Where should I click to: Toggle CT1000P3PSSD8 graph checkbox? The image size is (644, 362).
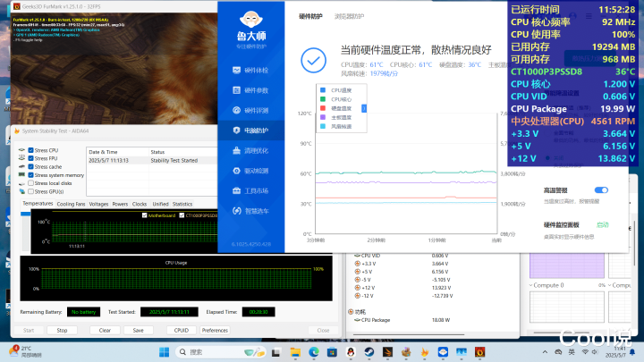coord(182,215)
